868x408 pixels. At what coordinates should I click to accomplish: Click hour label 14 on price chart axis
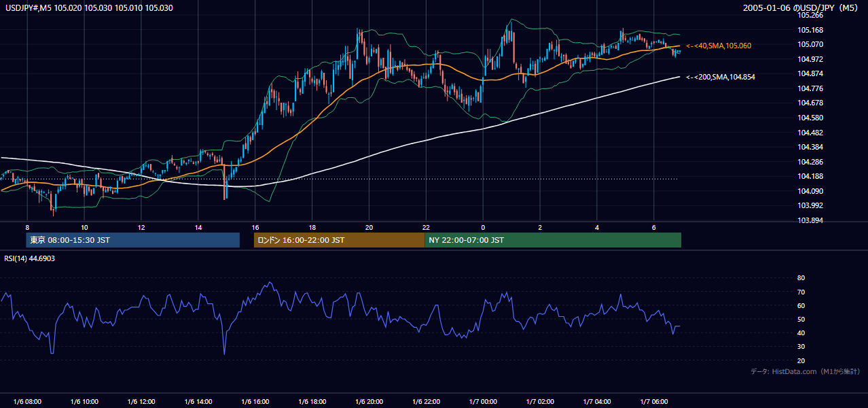[198, 227]
